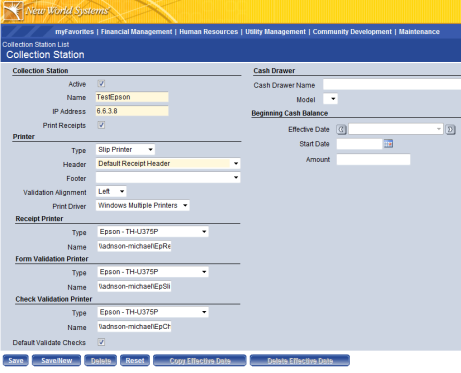The height and width of the screenshot is (373, 461).
Task: Expand the Header dropdown for Default Receipt Header
Action: (x=168, y=164)
